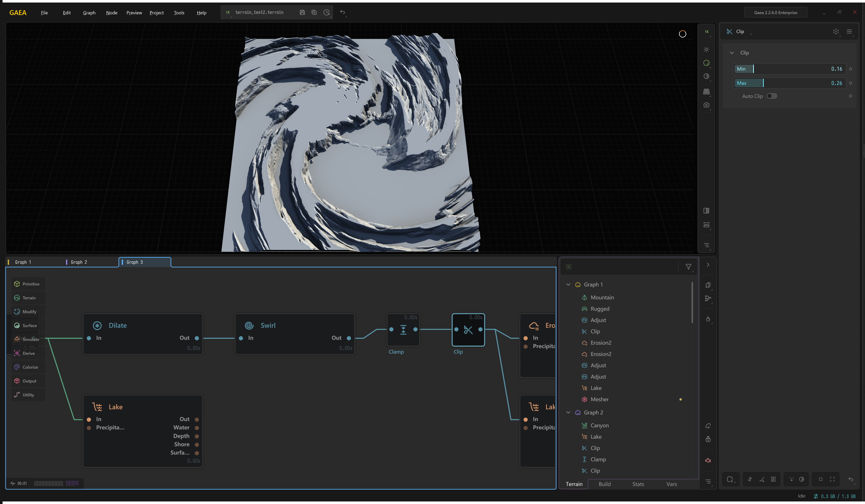This screenshot has height=504, width=865.
Task: Switch to the Graph 2 tab
Action: (79, 262)
